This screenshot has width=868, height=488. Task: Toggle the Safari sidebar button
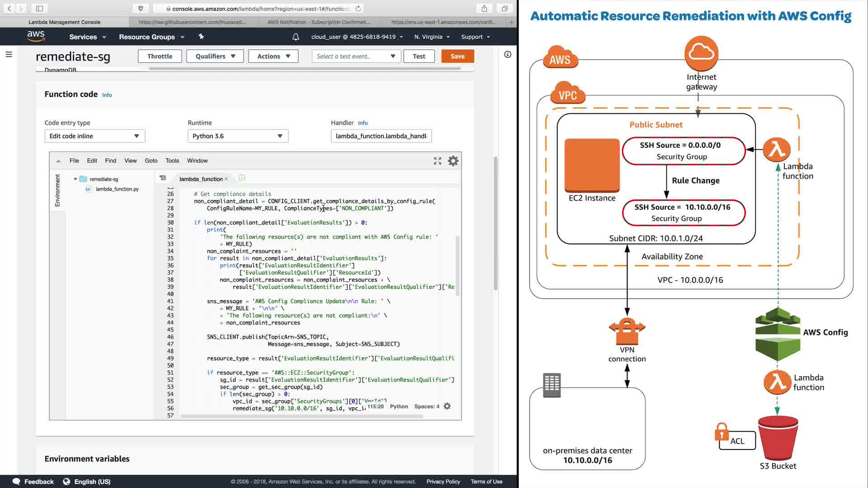coord(39,9)
